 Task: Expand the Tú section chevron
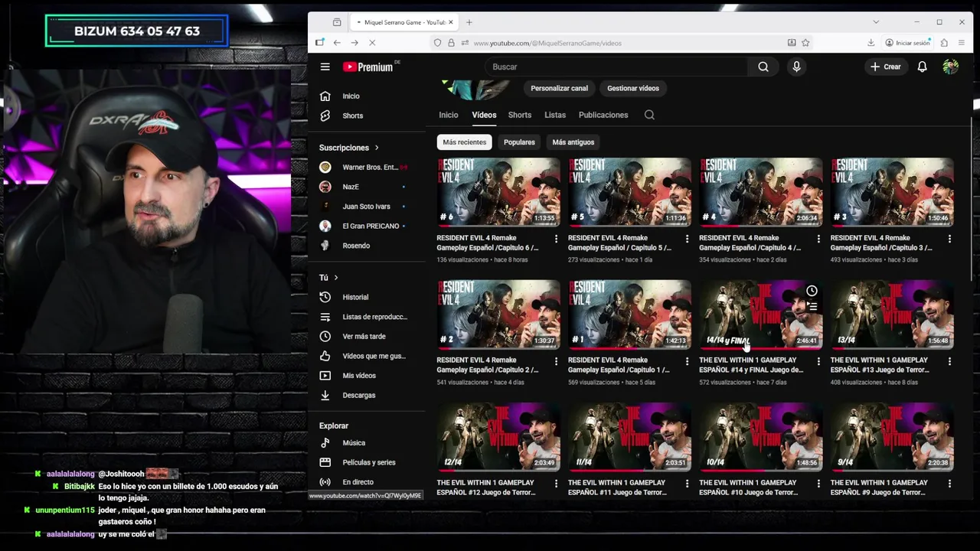pyautogui.click(x=335, y=277)
